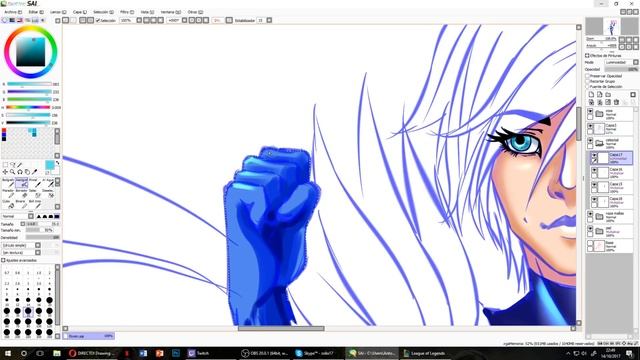Create a new layer folder
Screen dimensions: 640x360
coord(608,95)
